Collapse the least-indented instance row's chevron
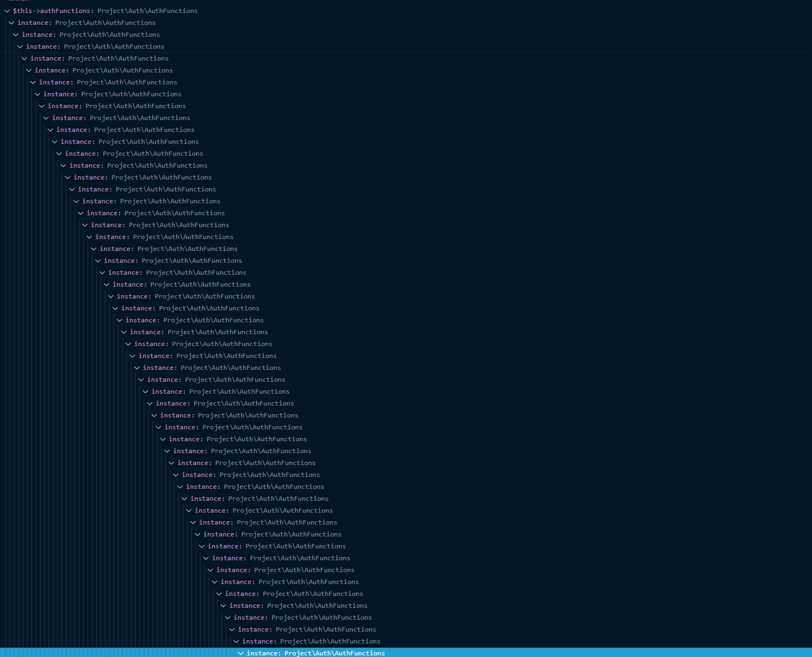This screenshot has height=657, width=812. click(x=11, y=23)
